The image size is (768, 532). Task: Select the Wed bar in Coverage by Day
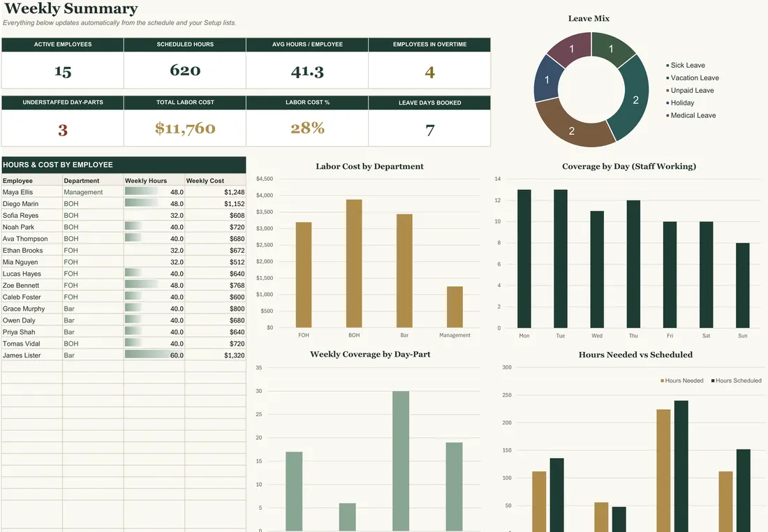click(x=597, y=269)
